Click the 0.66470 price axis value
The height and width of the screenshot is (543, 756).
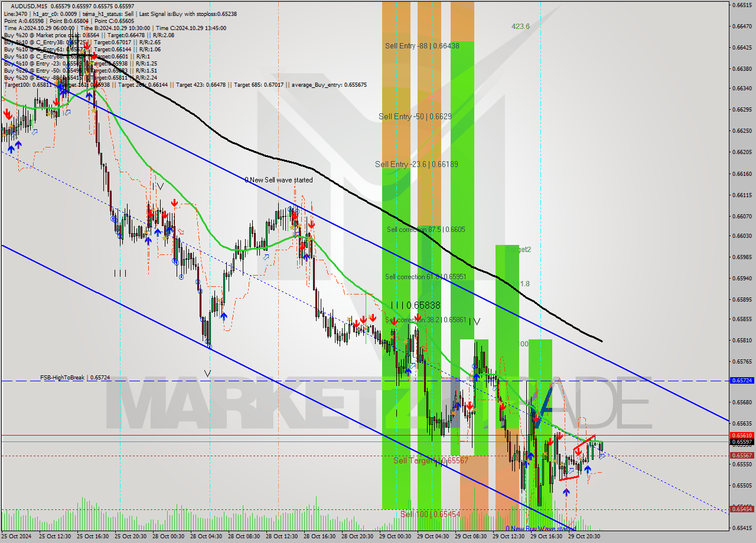(742, 27)
